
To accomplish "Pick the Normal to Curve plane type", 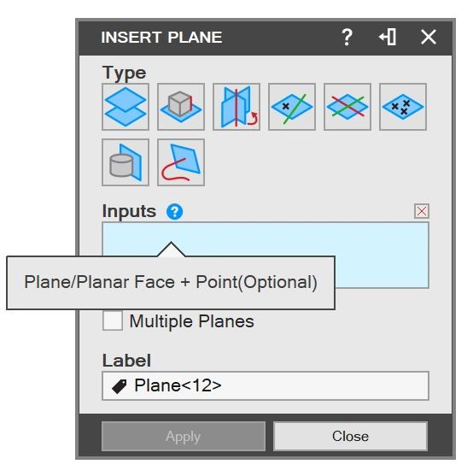I will [181, 162].
